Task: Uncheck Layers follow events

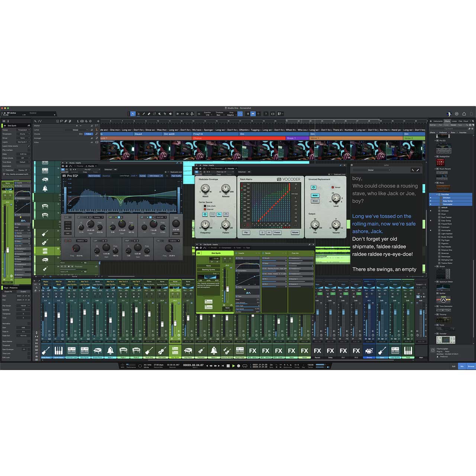Action: (x=29, y=146)
